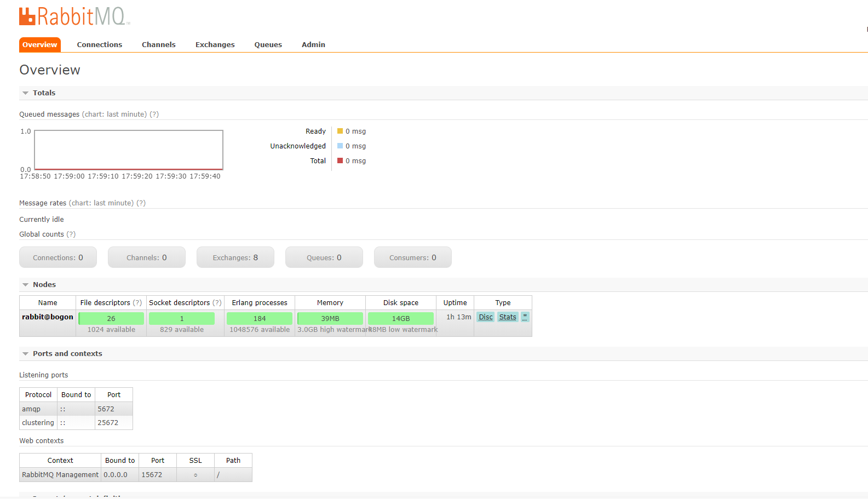Switch to the Connections tab
The height and width of the screenshot is (499, 868).
[100, 45]
